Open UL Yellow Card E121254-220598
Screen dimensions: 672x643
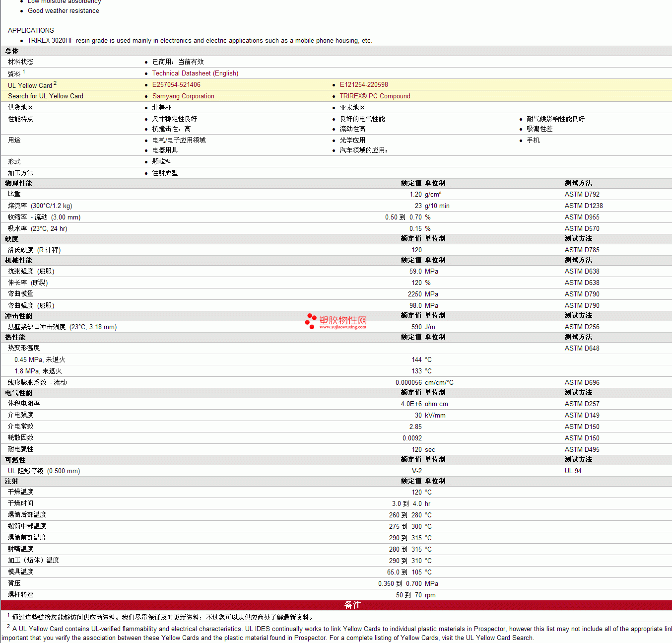click(364, 85)
